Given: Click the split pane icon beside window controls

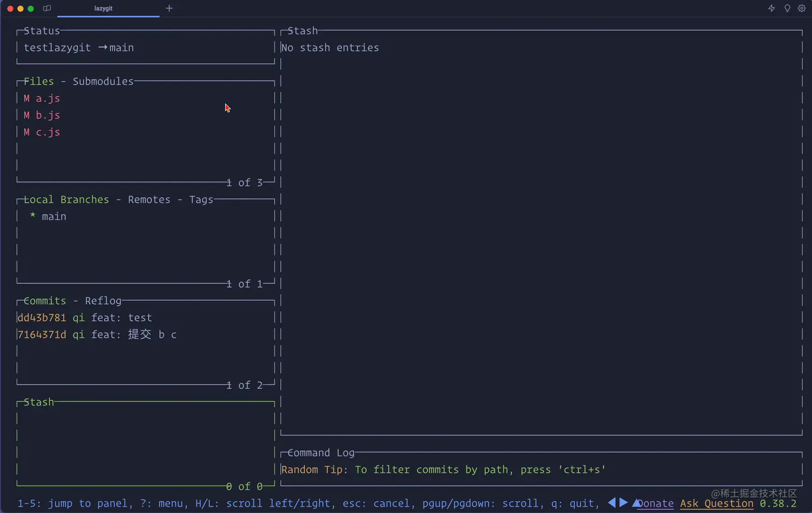Looking at the screenshot, I should click(47, 8).
